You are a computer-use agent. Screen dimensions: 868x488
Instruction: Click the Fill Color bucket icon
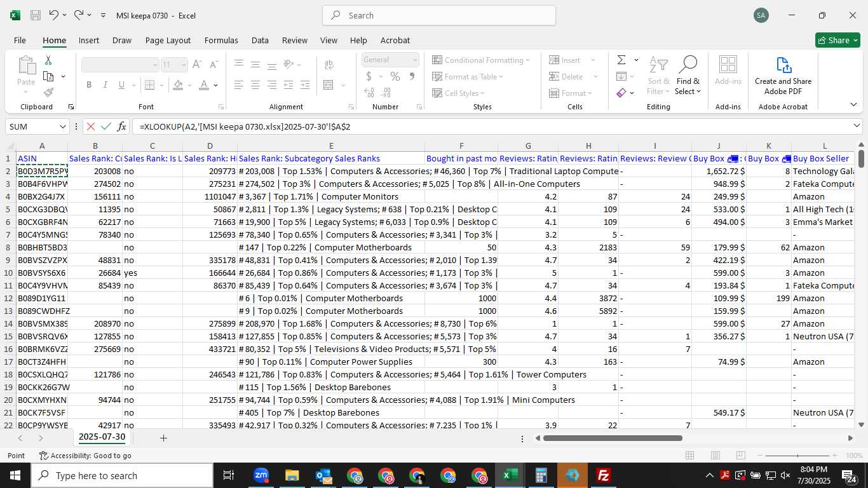[179, 85]
